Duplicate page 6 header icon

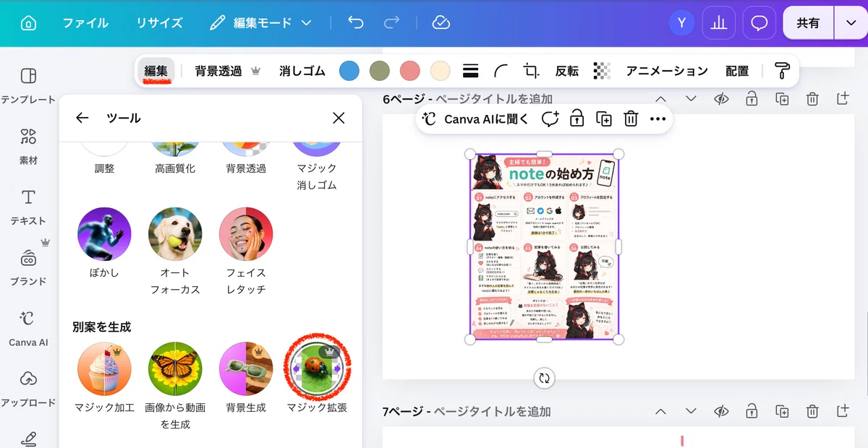point(782,99)
